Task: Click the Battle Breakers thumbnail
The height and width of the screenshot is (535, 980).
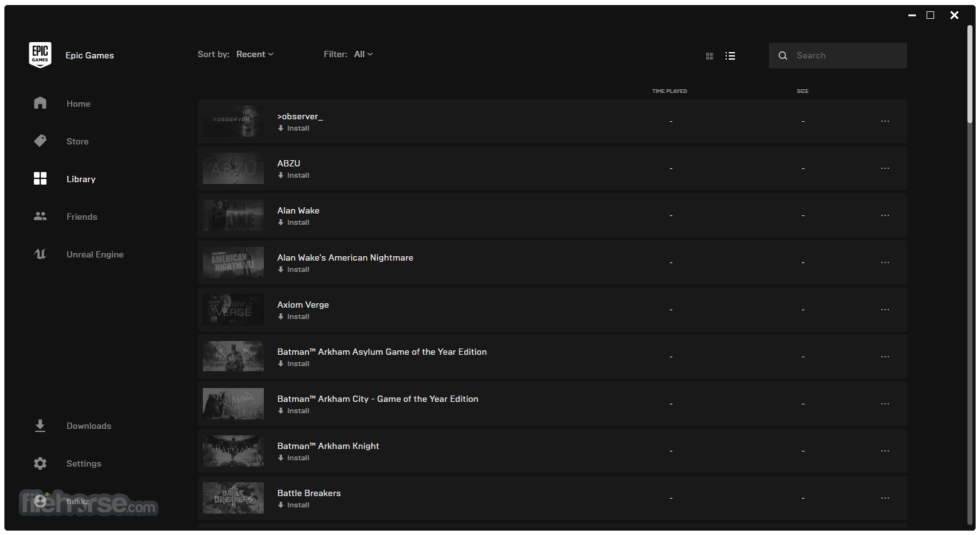Action: (x=233, y=498)
